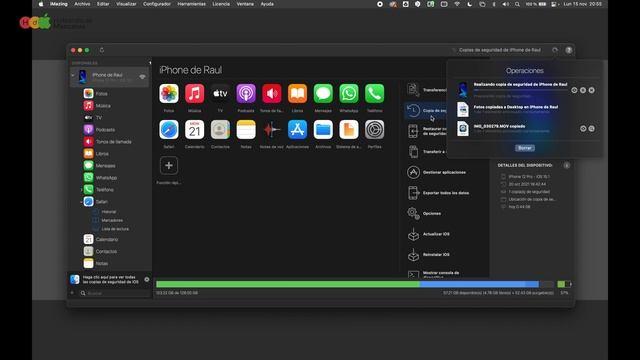Select Historial under Safari
Viewport: 640px width, 360px height.
[x=110, y=212]
